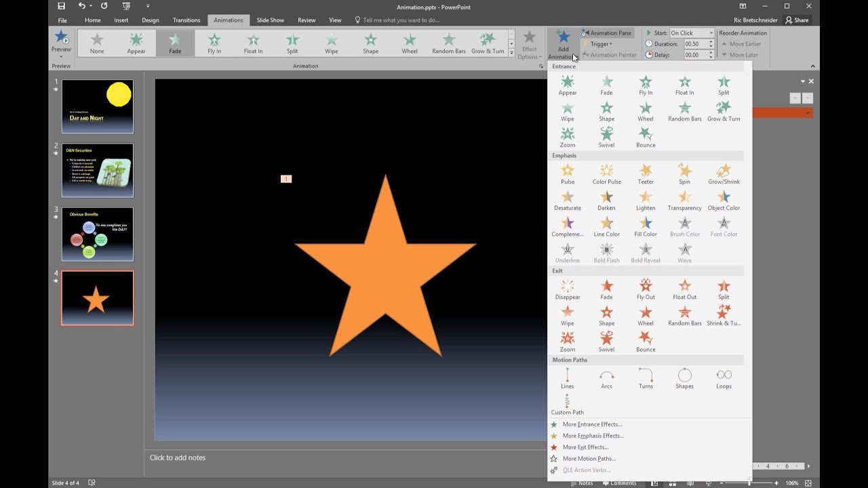The width and height of the screenshot is (868, 488).
Task: Choose Lines motion path
Action: [568, 379]
